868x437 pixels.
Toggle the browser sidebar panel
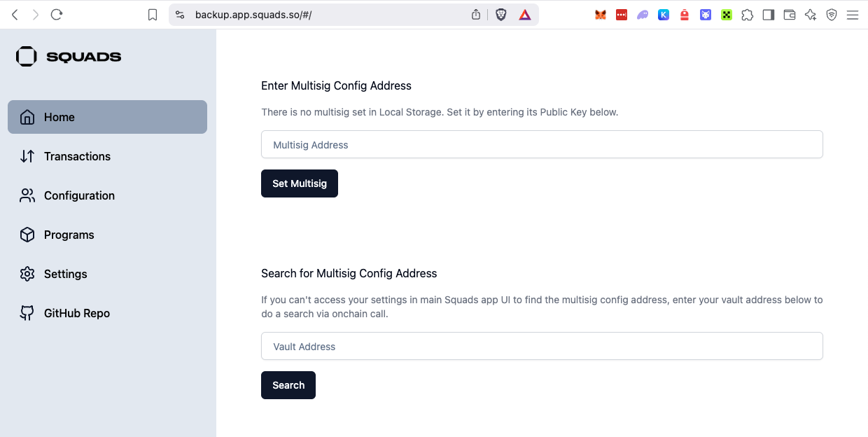[x=768, y=15]
